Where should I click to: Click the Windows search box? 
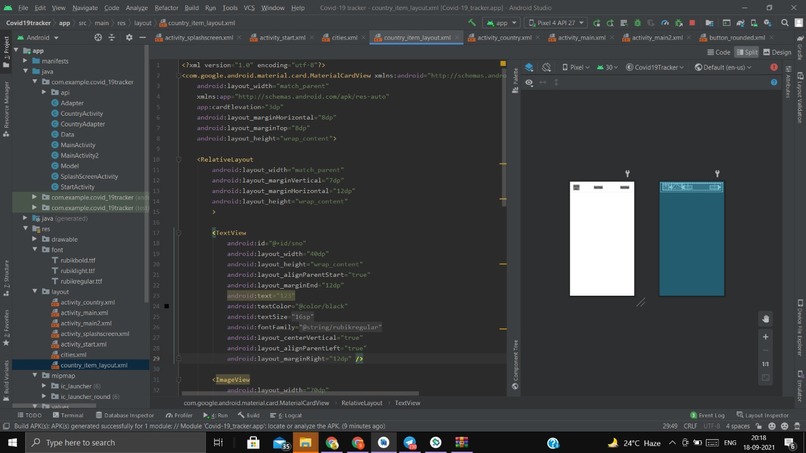click(x=116, y=442)
